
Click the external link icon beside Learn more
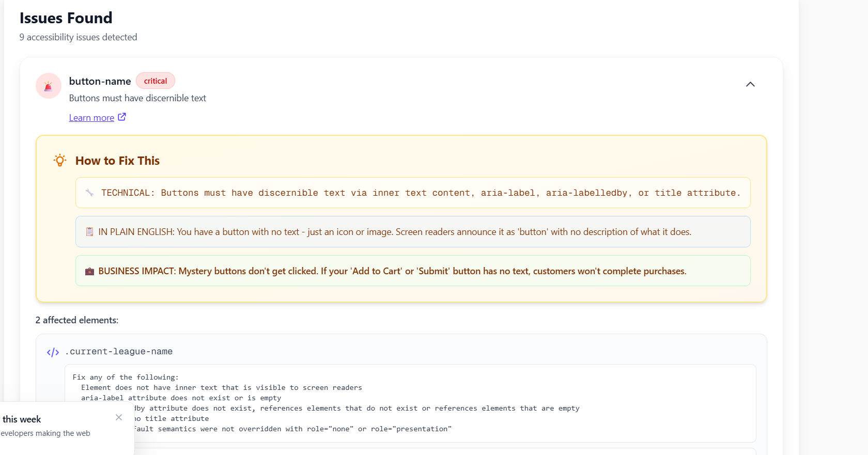[122, 117]
